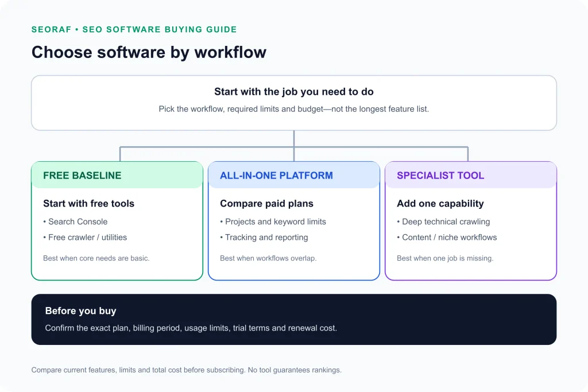The width and height of the screenshot is (588, 392).
Task: Click 'Best when one job is missing.' note
Action: click(x=445, y=258)
